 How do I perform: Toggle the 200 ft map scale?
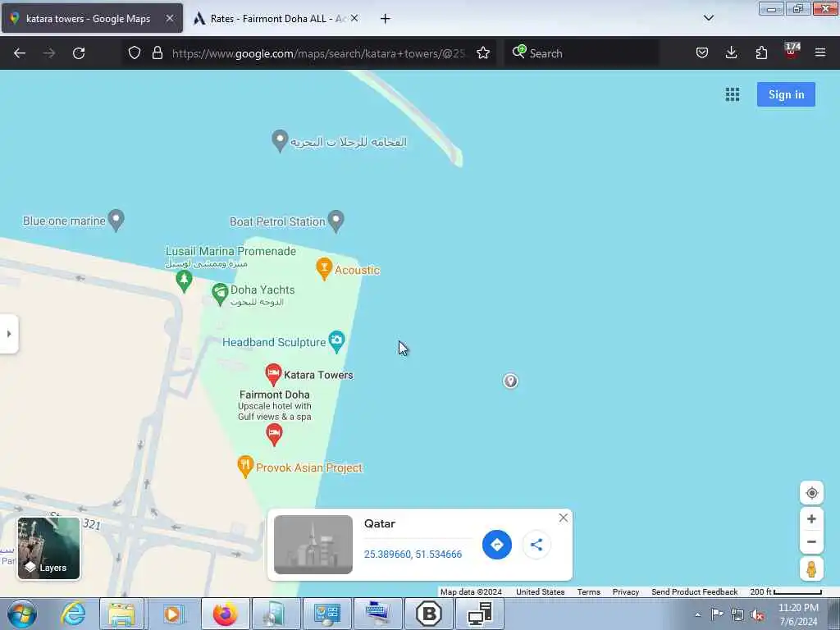(x=785, y=592)
